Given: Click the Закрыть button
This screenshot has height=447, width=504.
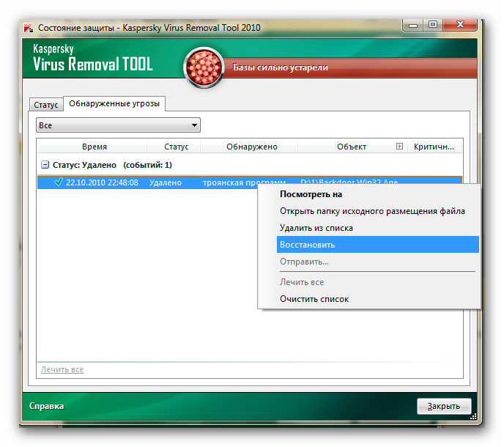Looking at the screenshot, I should point(444,406).
